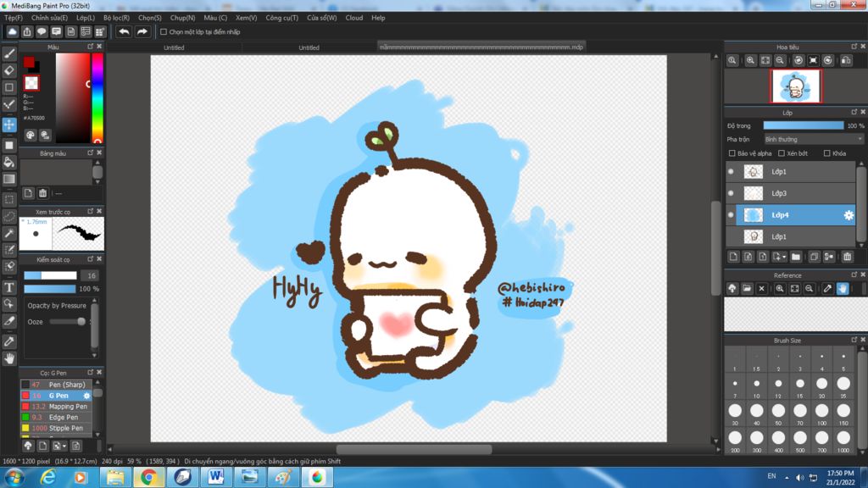Screen dimensions: 868x488
Task: Open gear settings for G Pen brush
Action: coord(86,396)
